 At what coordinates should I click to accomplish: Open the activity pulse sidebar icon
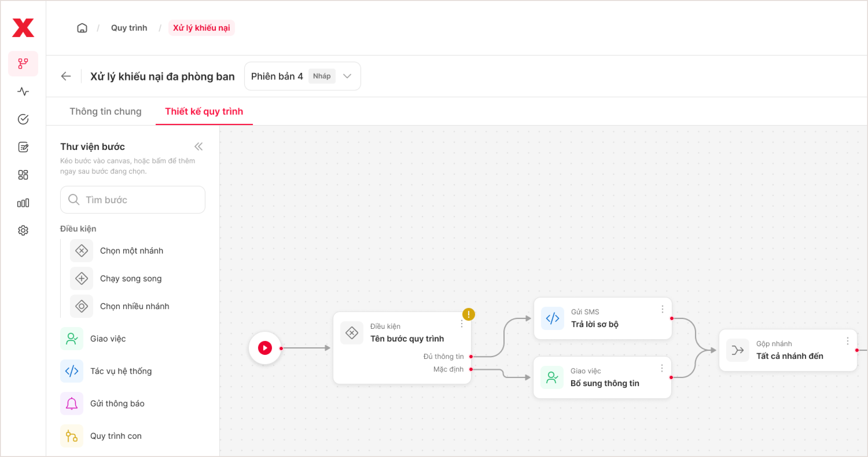coord(23,91)
